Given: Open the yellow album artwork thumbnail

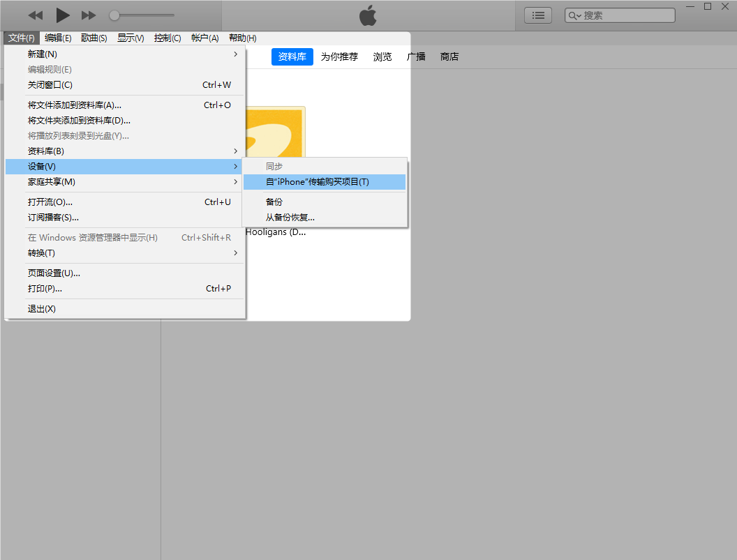Looking at the screenshot, I should pos(276,132).
